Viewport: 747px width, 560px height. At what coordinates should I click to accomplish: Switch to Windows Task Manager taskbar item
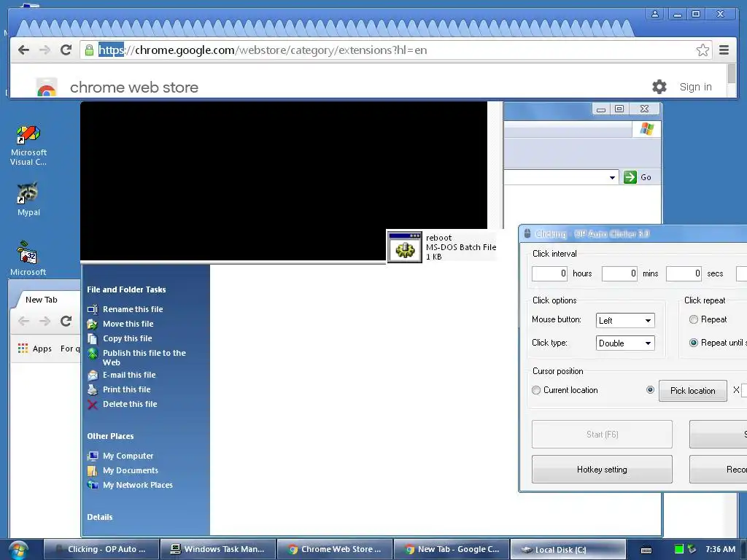218,550
